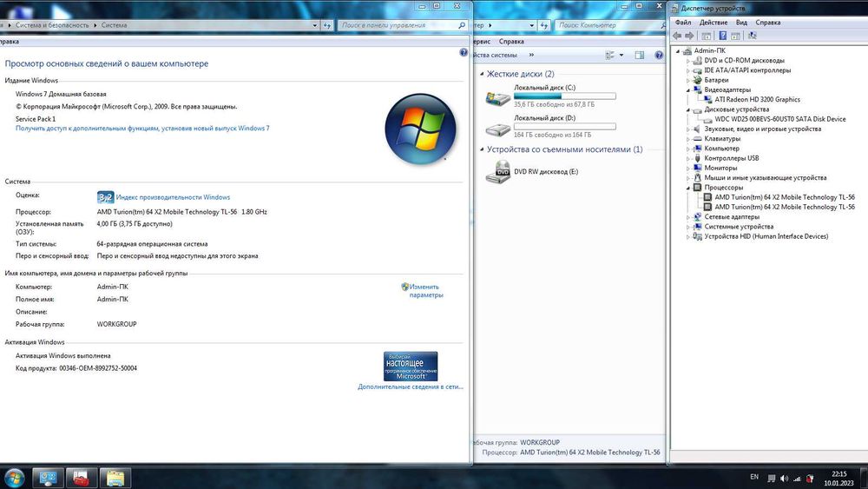Click link to get new Windows 7 edition

pos(142,129)
